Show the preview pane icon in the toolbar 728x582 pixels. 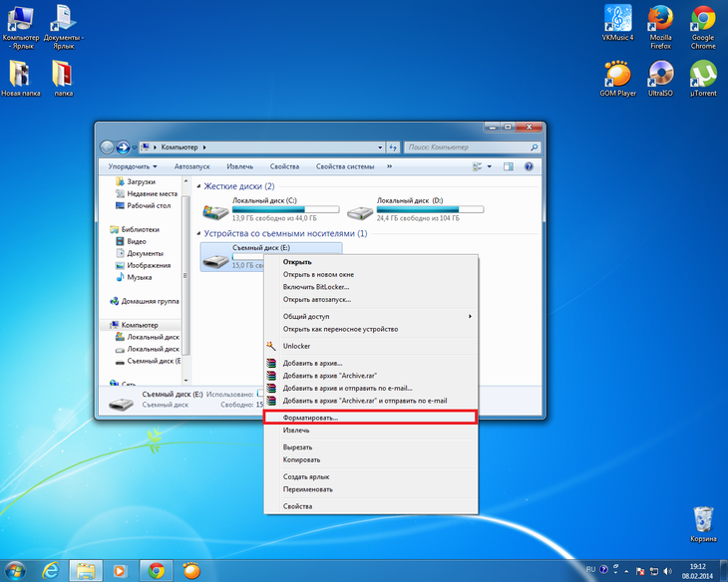coord(509,166)
